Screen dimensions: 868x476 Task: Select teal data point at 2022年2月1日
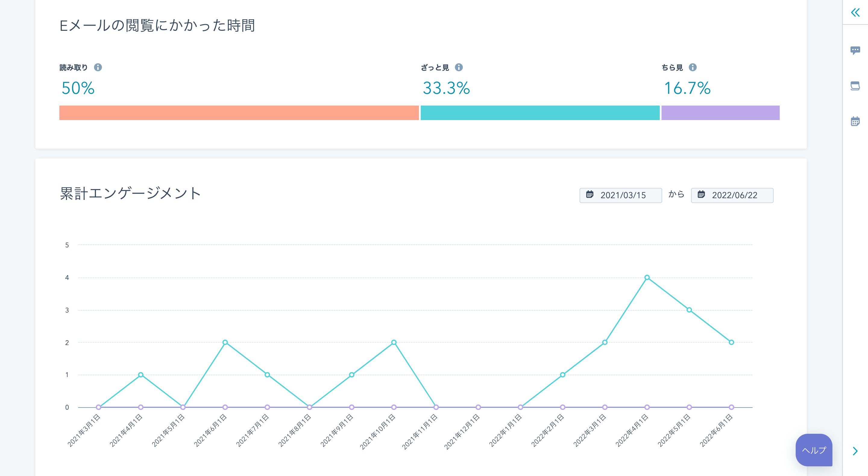pos(562,374)
